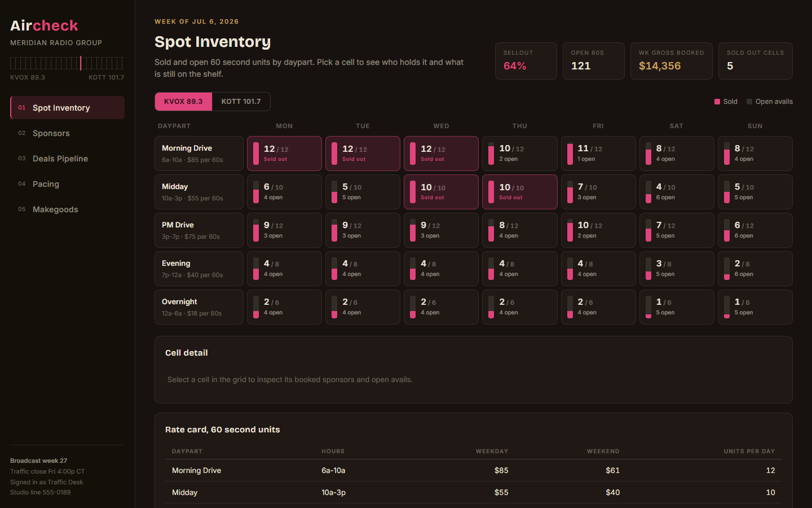Go to Deals Pipeline

point(67,159)
